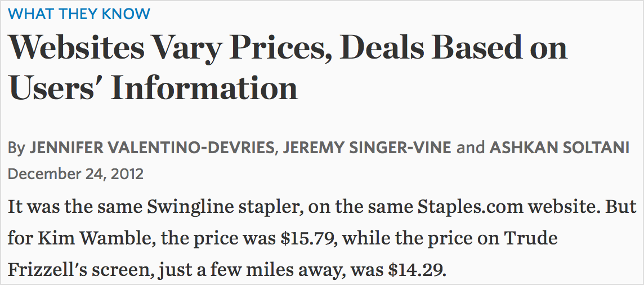
Task: Open author Jeremy Singer-Vine's byline link
Action: tap(367, 148)
